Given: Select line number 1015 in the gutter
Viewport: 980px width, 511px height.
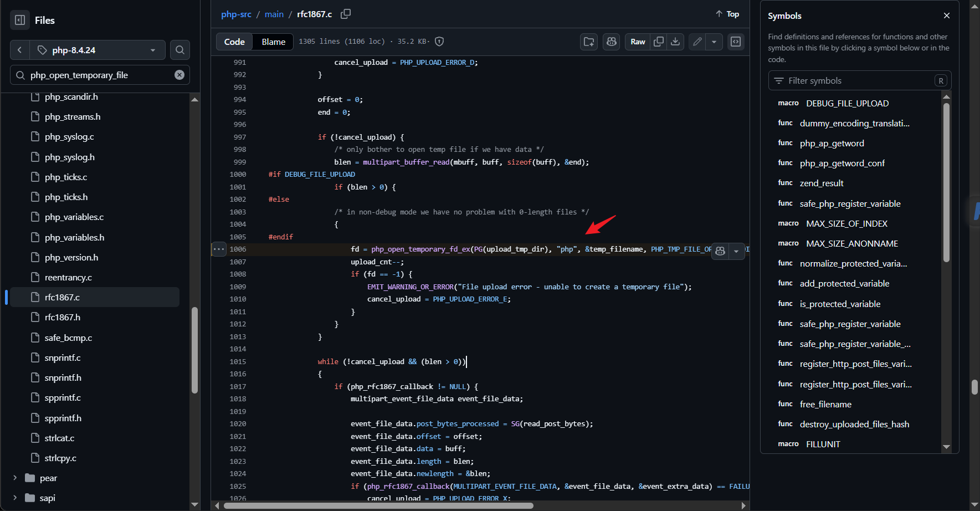Looking at the screenshot, I should tap(238, 361).
